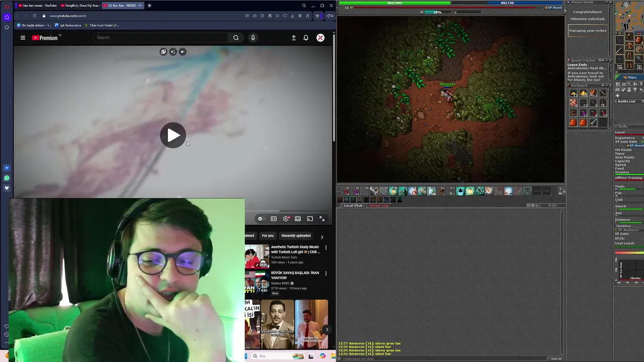Open the 'Tibia Hunt Finder' bookmark

click(102, 25)
